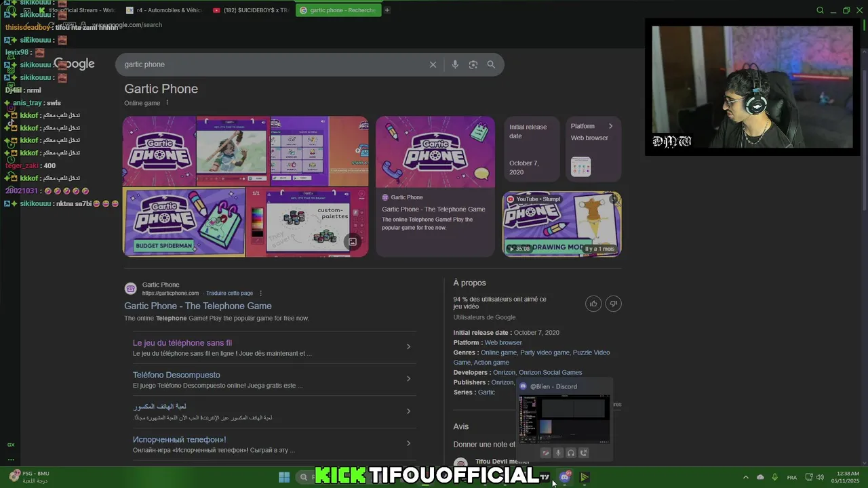The image size is (868, 488).
Task: Expand Le jeu du téléphone sans fil sitelink
Action: coord(408,346)
